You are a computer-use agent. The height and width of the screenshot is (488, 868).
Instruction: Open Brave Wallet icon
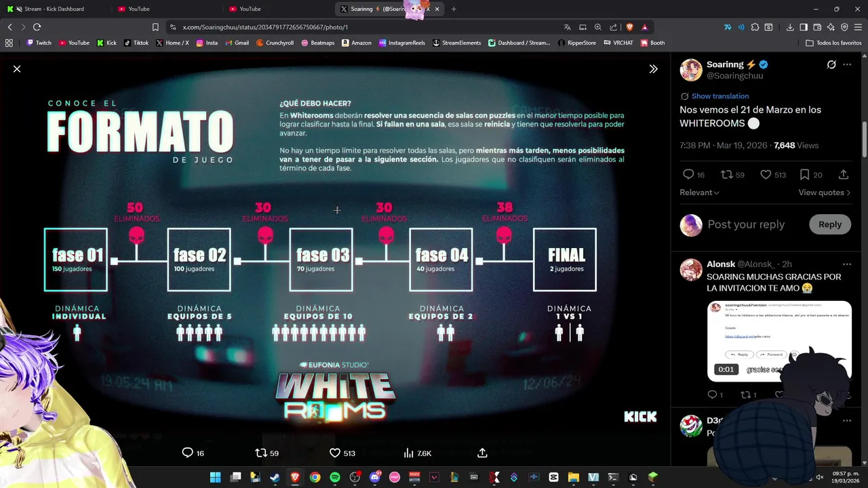[x=817, y=27]
